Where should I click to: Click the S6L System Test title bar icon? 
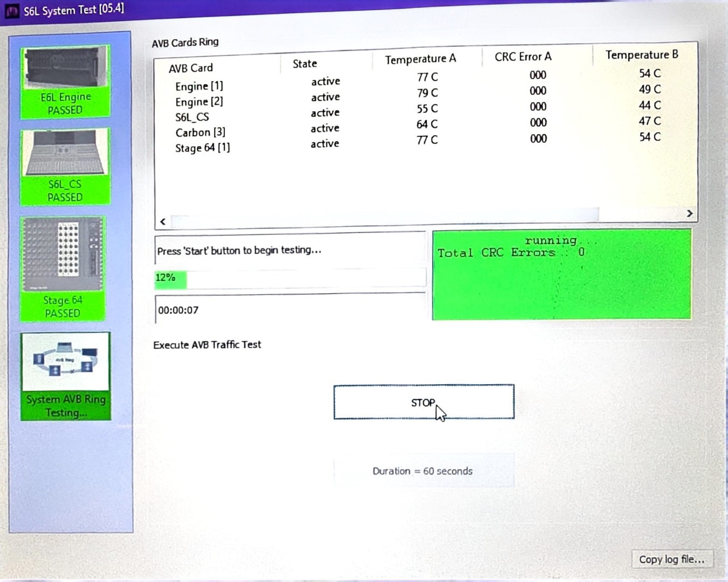pyautogui.click(x=12, y=11)
